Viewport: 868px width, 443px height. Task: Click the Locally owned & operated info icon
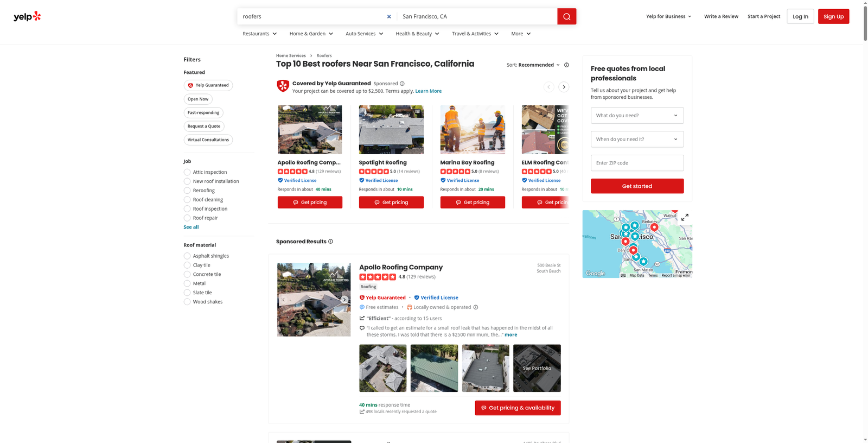click(476, 307)
